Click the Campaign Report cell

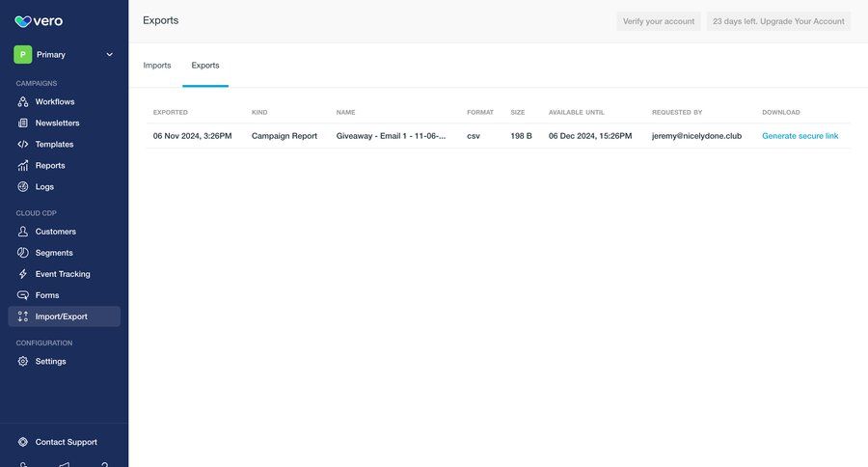(284, 136)
